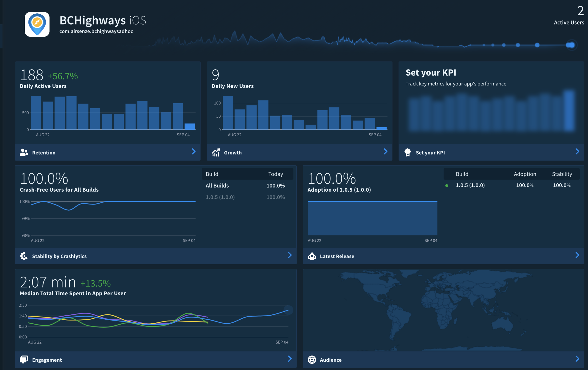
Task: Click the BCHighways app icon
Action: click(37, 24)
